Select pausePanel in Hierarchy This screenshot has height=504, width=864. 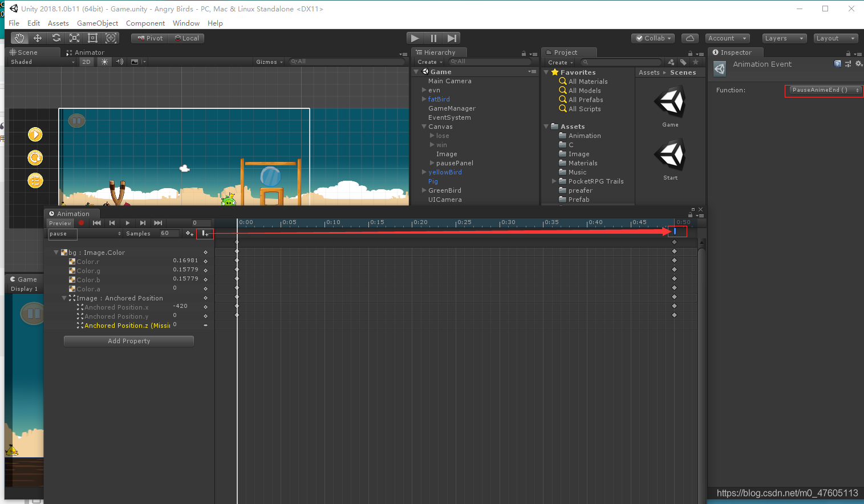455,163
